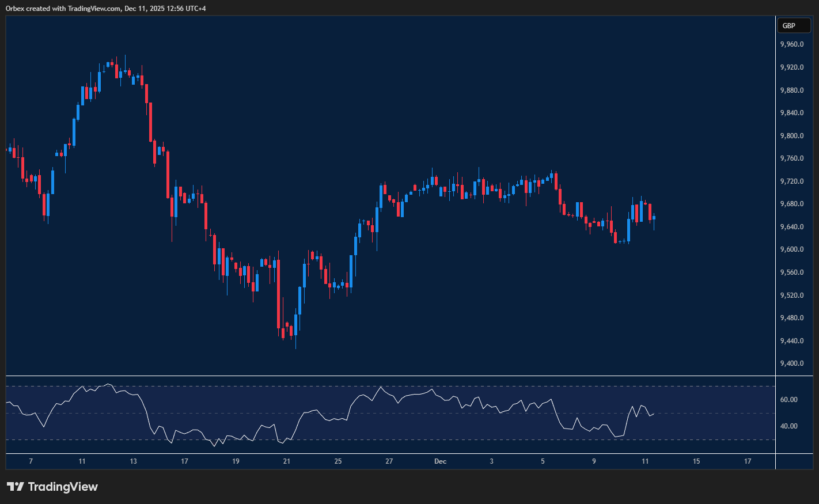Open the GBP currency selector

coord(793,25)
